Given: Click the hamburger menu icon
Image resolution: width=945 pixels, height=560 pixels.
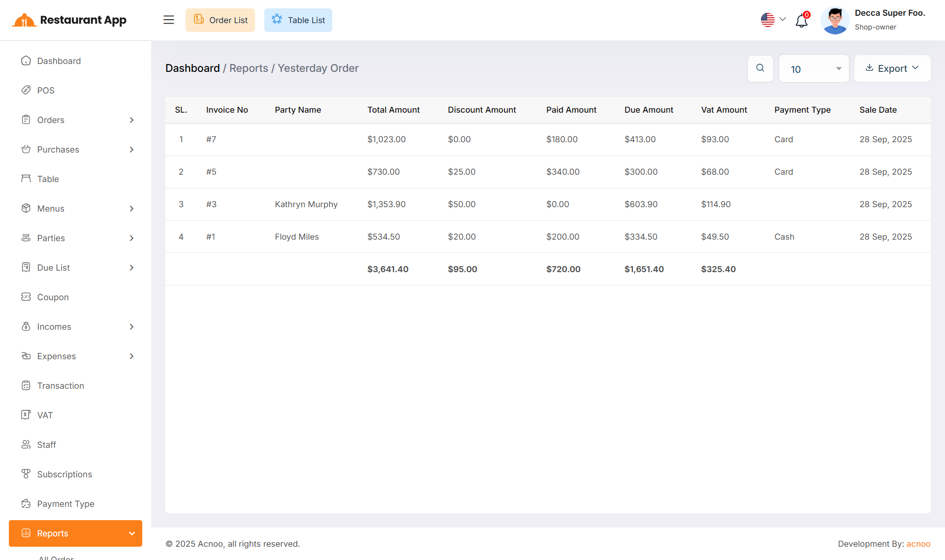Looking at the screenshot, I should coord(169,20).
